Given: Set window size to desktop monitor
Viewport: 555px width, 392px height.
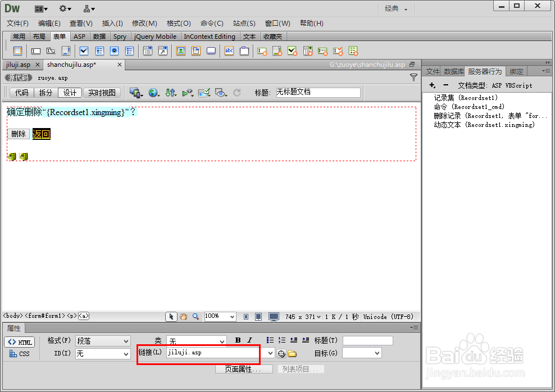Looking at the screenshot, I should click(x=274, y=317).
